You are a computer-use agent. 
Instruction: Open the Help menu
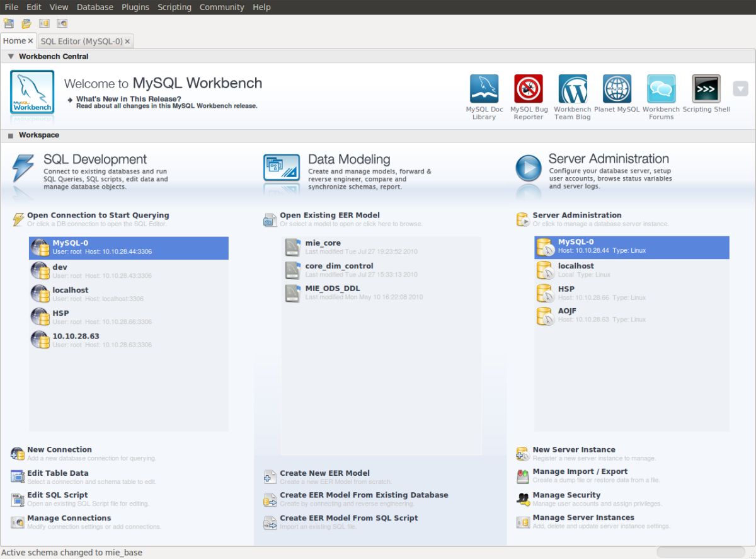(x=261, y=7)
